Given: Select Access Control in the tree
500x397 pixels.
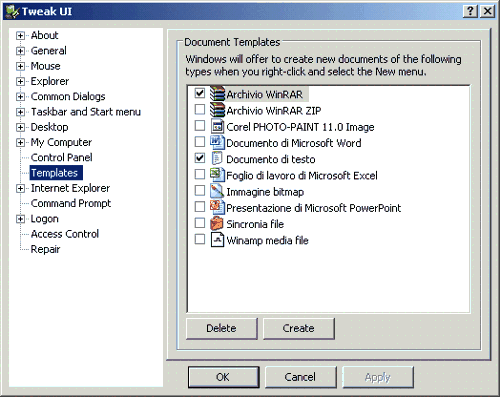Looking at the screenshot, I should click(x=65, y=234).
